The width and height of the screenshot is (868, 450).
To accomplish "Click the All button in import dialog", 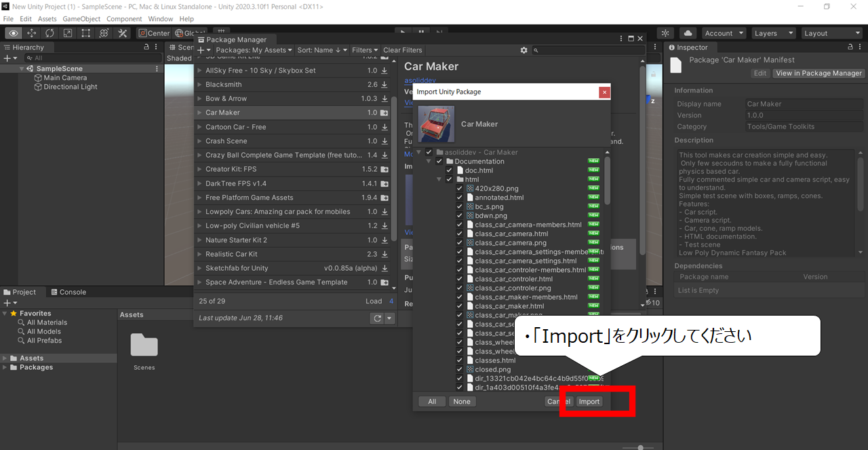I will [432, 402].
